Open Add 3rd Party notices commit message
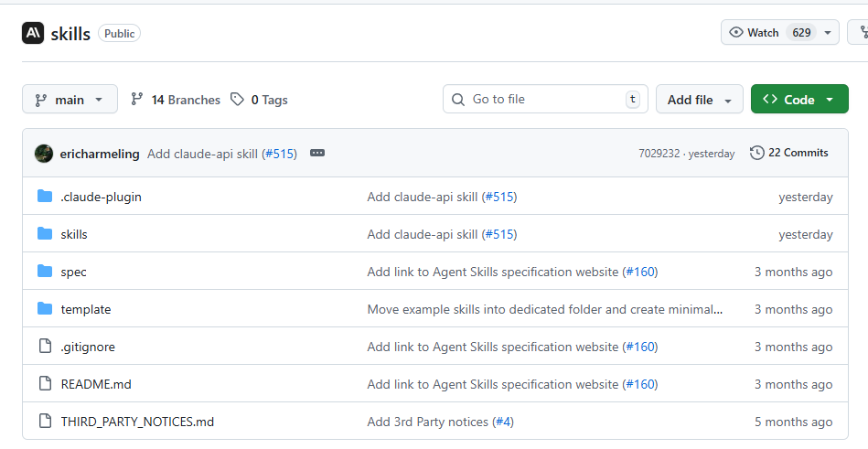 coord(428,422)
